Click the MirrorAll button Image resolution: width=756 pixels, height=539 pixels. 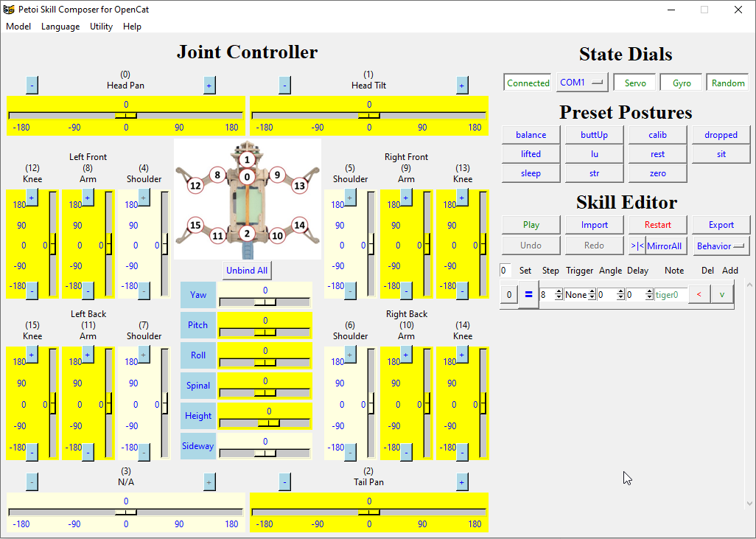click(664, 246)
